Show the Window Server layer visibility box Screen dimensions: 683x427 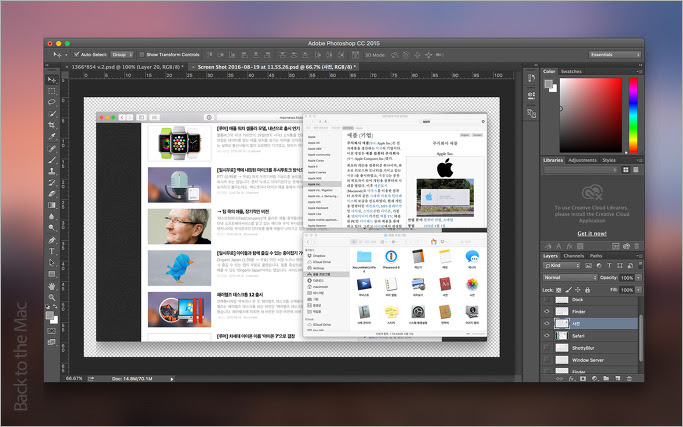[x=547, y=360]
